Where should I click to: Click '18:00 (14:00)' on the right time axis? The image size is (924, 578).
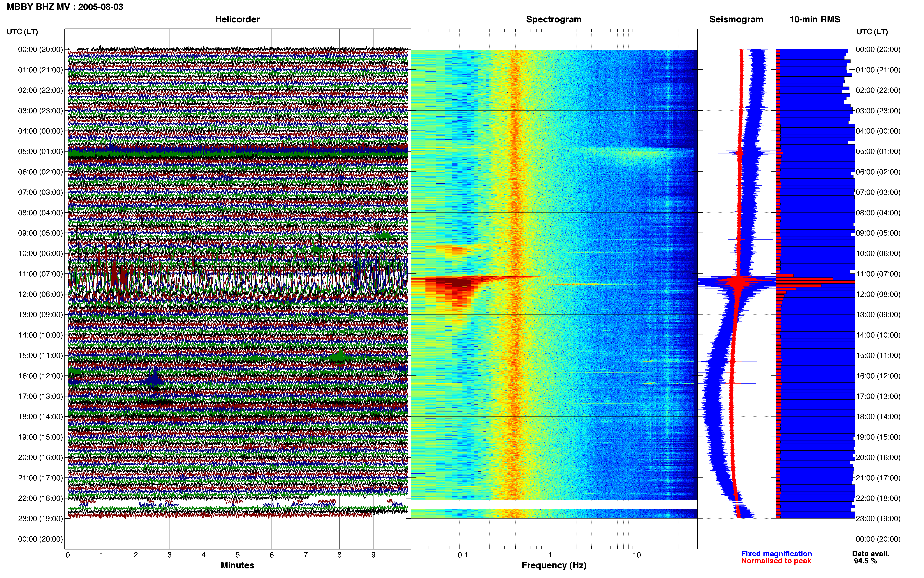878,417
